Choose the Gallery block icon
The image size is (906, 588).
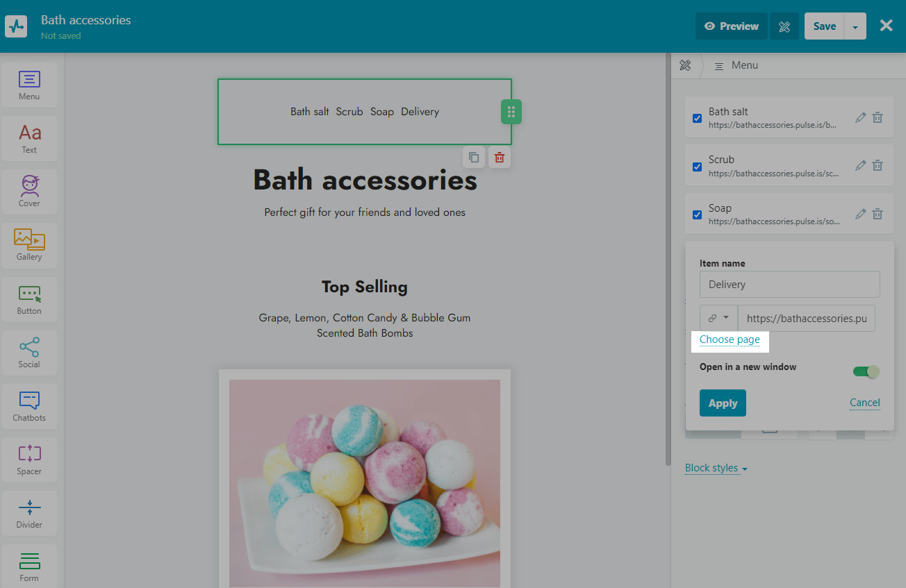(29, 244)
